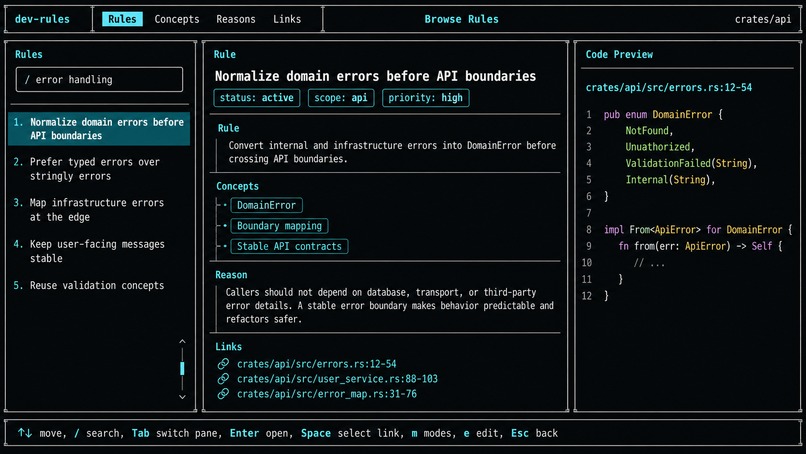The image size is (806, 454).
Task: Click the scroll down arrow in Rules list
Action: 182,397
